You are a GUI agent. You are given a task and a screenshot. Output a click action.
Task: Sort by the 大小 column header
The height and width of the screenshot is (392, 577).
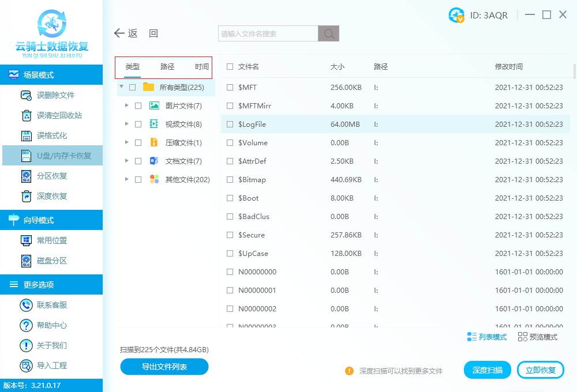pos(338,66)
